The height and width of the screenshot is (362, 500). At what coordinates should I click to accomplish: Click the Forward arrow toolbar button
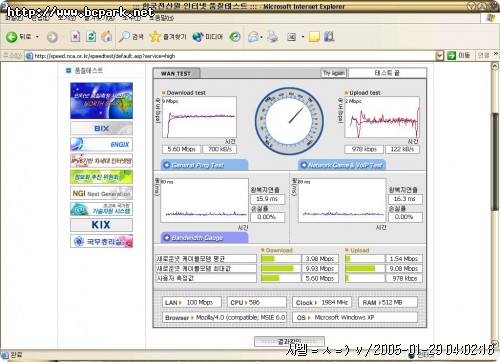[x=52, y=37]
